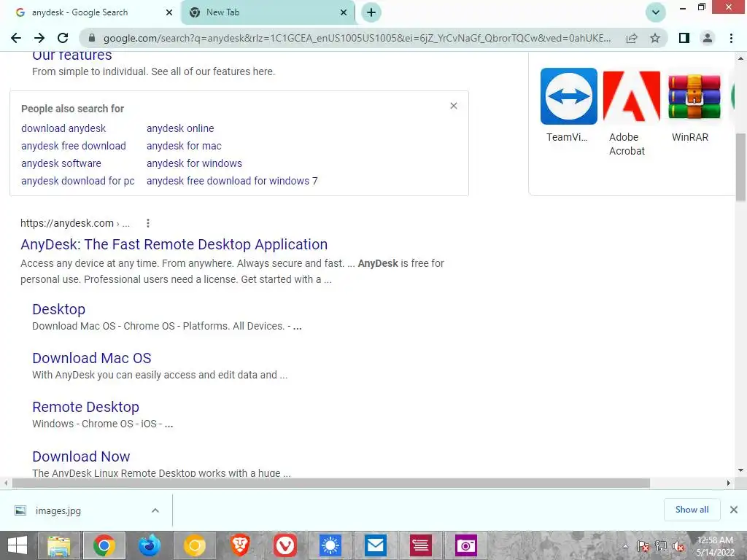Show hidden system tray icons
747x560 pixels.
pyautogui.click(x=625, y=546)
